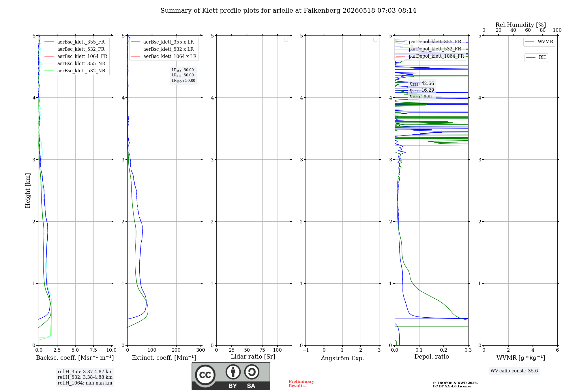Click the LR532: 50.00 annotation
This screenshot has height=392, width=577.
click(x=183, y=75)
